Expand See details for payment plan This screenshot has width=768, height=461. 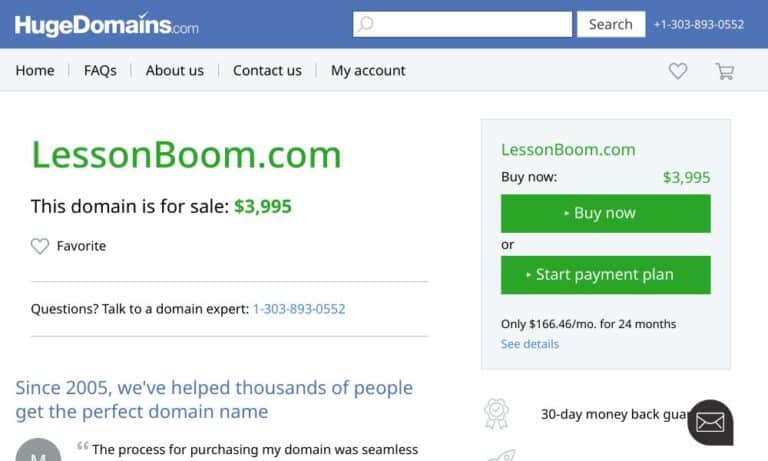pyautogui.click(x=529, y=344)
